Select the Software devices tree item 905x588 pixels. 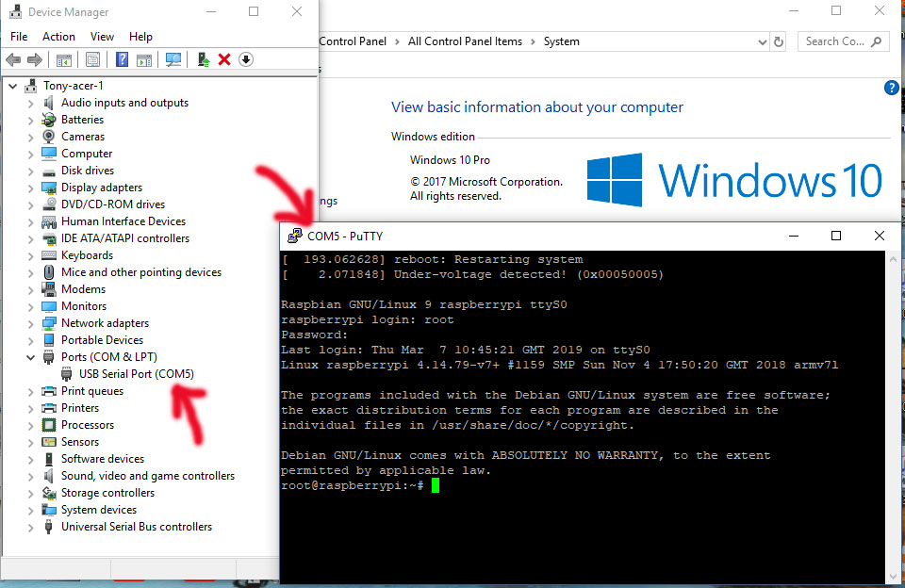103,459
